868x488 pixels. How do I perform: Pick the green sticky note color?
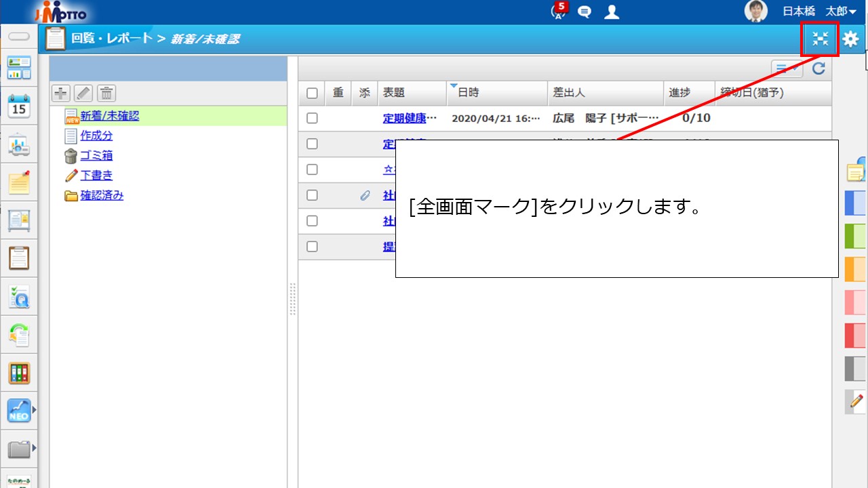tap(856, 236)
